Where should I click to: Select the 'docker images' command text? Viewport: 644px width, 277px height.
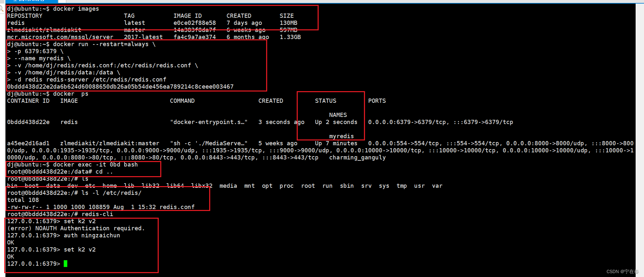(x=76, y=9)
